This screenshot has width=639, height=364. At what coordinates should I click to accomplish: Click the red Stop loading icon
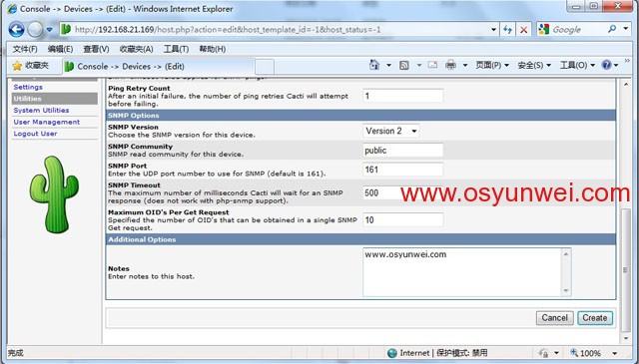tap(523, 29)
